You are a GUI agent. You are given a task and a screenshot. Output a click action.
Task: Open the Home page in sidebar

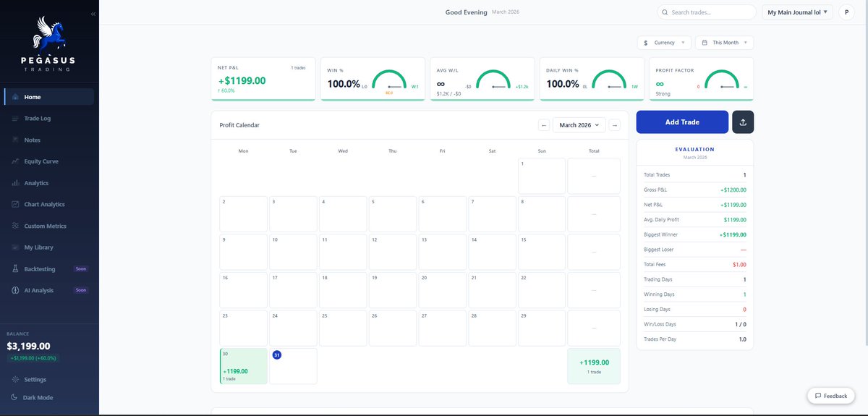49,97
